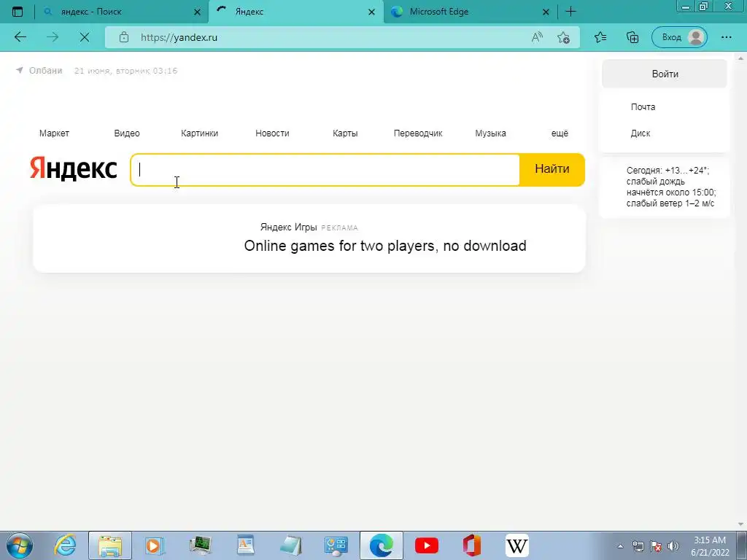This screenshot has height=560, width=747.
Task: Open Диск link
Action: 640,133
